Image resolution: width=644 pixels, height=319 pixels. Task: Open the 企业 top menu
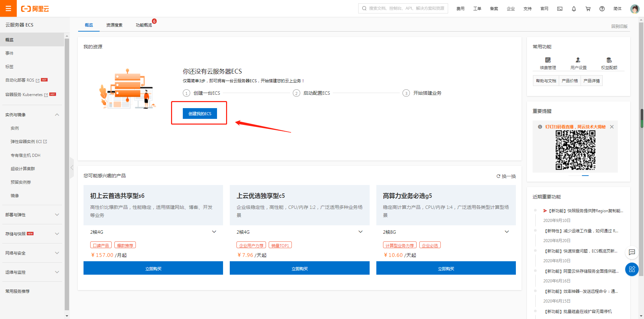(511, 9)
